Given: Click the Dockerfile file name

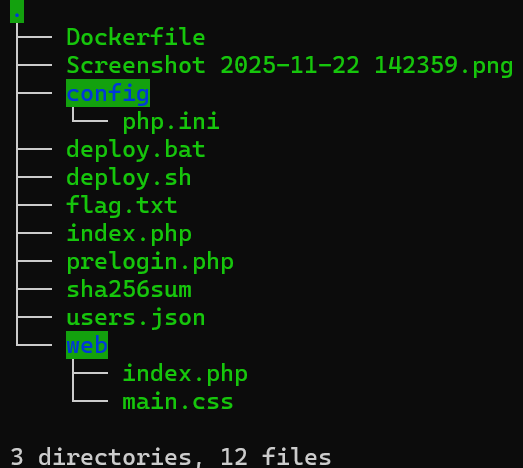Looking at the screenshot, I should [136, 37].
